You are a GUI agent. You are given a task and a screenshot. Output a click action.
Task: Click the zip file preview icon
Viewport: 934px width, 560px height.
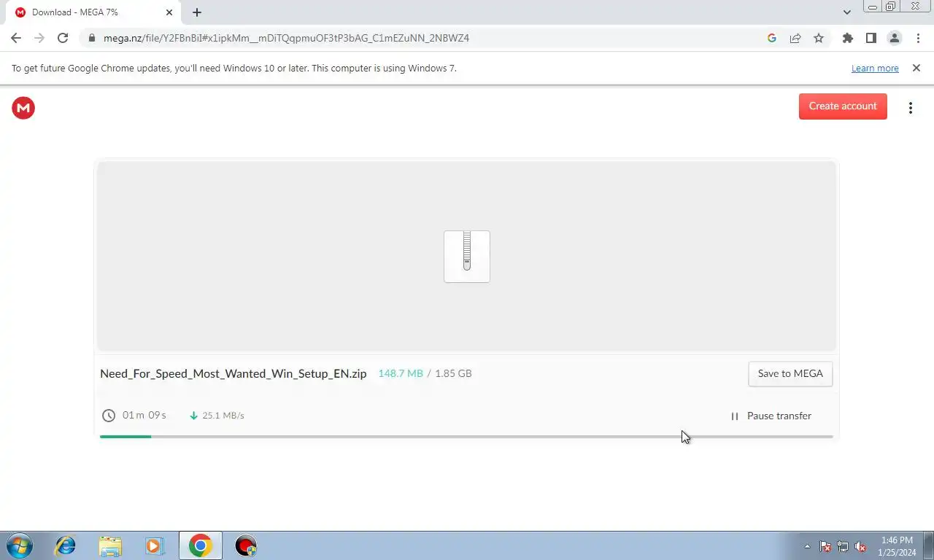click(x=467, y=257)
